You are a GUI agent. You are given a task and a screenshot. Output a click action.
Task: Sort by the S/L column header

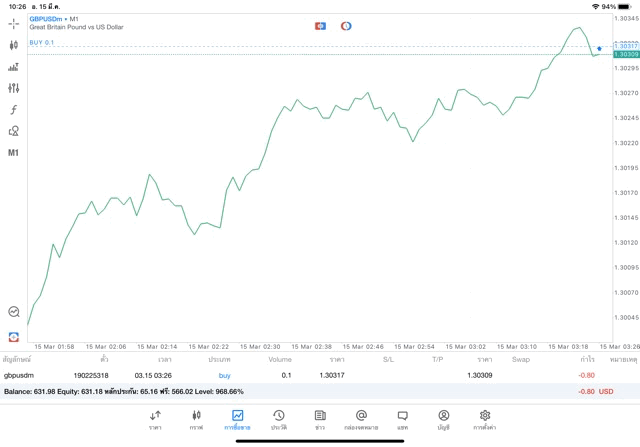point(388,360)
